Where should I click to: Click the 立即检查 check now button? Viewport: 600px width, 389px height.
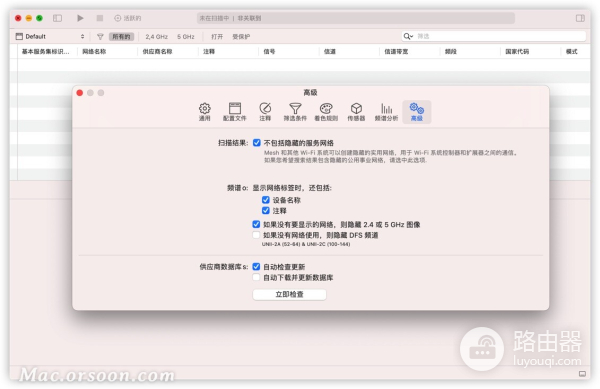tap(289, 294)
